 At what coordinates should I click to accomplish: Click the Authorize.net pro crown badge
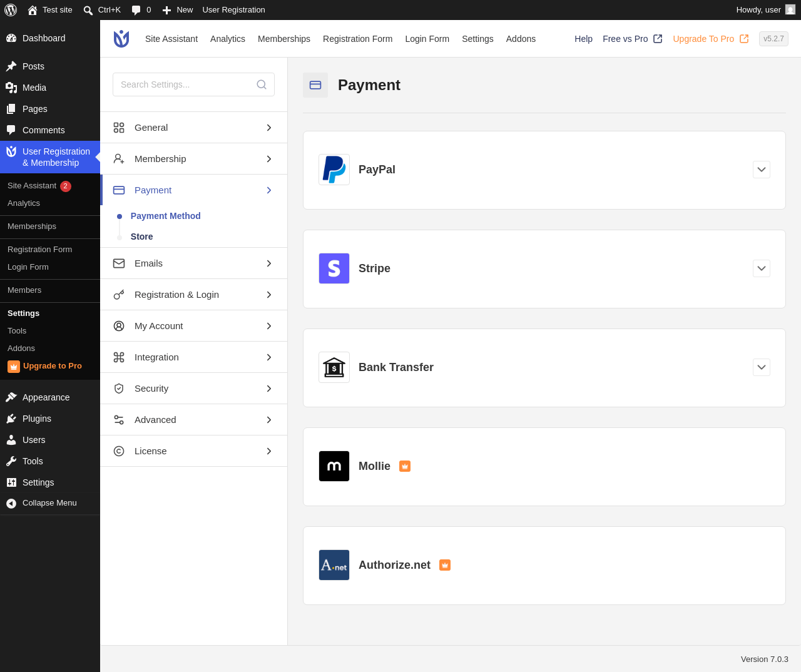[x=445, y=565]
